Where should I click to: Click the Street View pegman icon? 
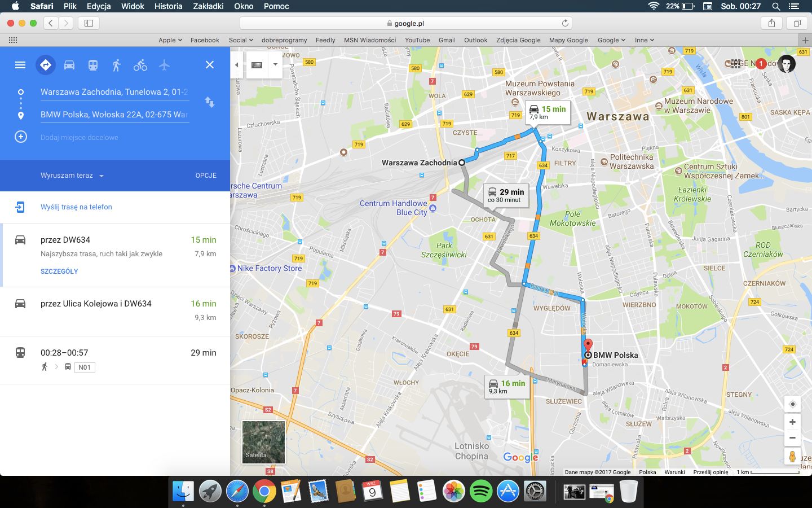pyautogui.click(x=792, y=456)
